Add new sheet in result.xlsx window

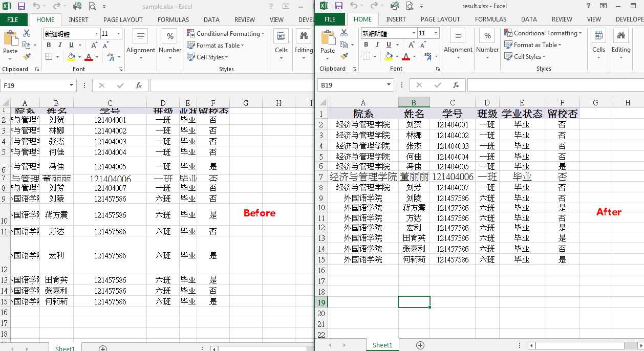point(420,345)
